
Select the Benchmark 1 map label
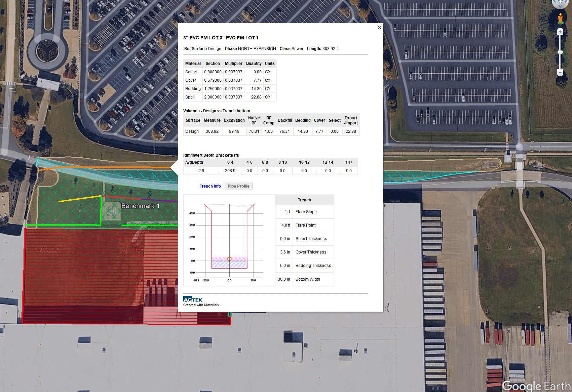tap(140, 206)
